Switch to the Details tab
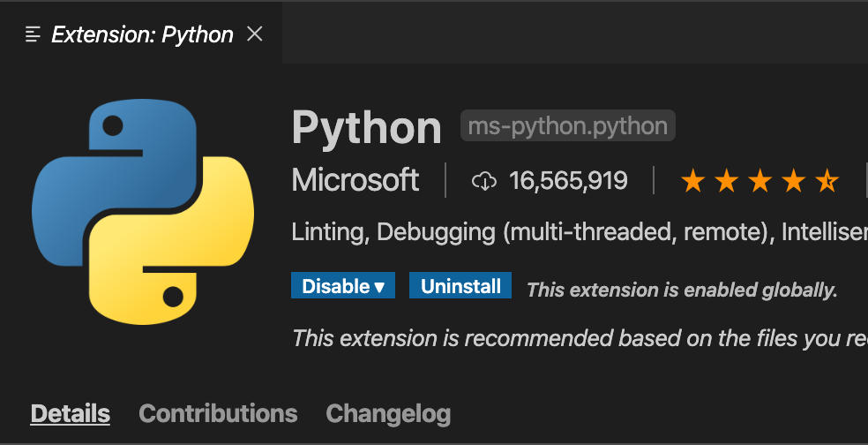 pyautogui.click(x=71, y=413)
